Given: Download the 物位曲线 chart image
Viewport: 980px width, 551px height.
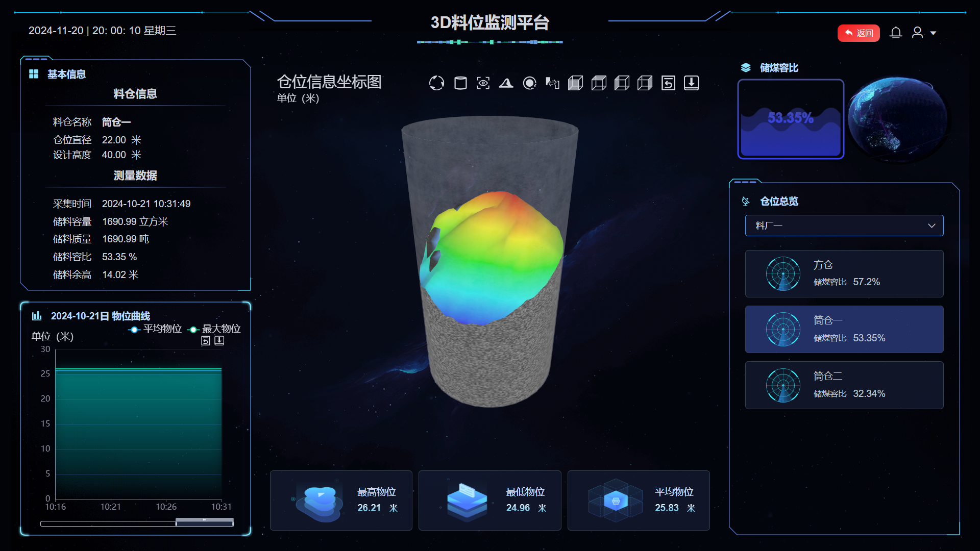Looking at the screenshot, I should pyautogui.click(x=219, y=341).
